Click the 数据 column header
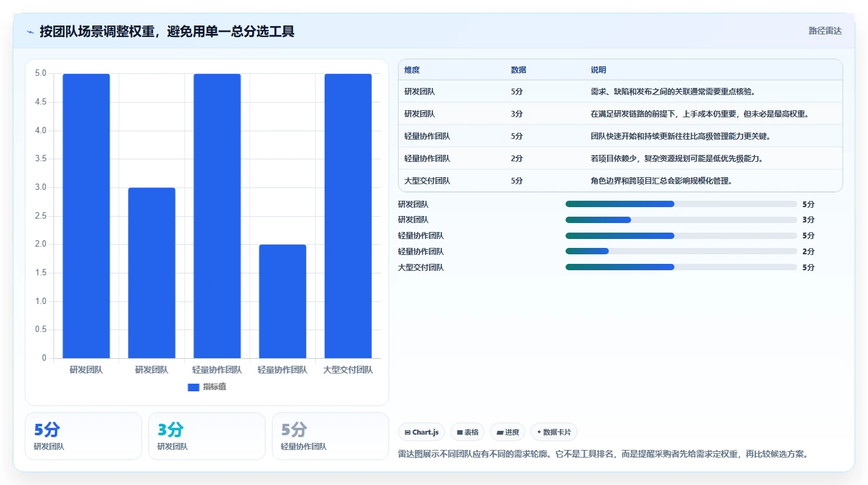The image size is (868, 485). [518, 70]
